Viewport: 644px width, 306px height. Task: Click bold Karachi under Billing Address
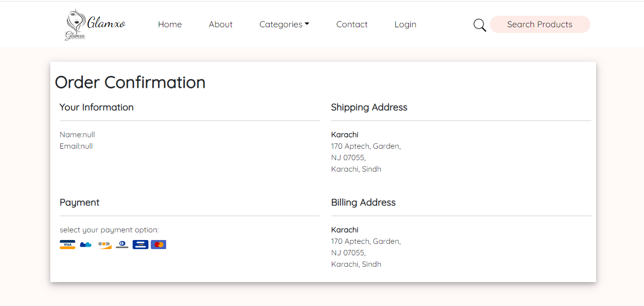pyautogui.click(x=345, y=230)
